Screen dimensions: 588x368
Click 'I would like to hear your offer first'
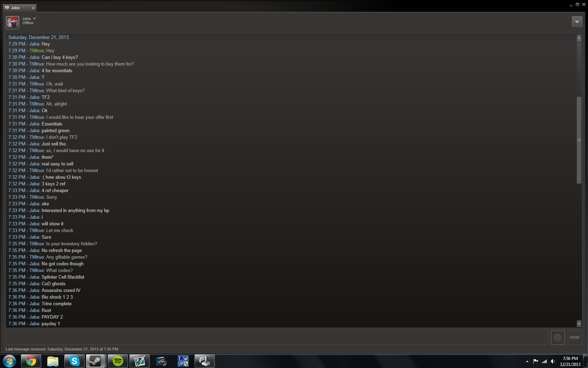(80, 117)
